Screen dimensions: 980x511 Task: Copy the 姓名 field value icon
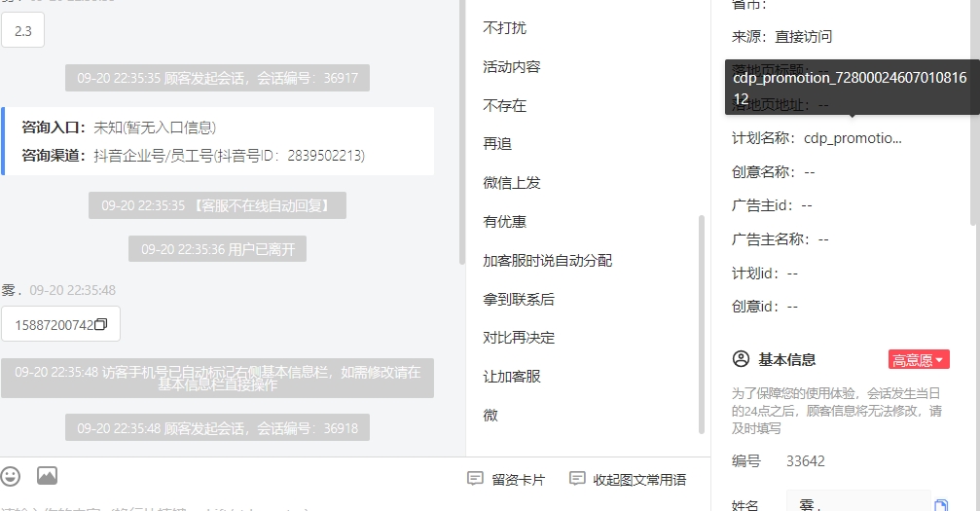(941, 505)
